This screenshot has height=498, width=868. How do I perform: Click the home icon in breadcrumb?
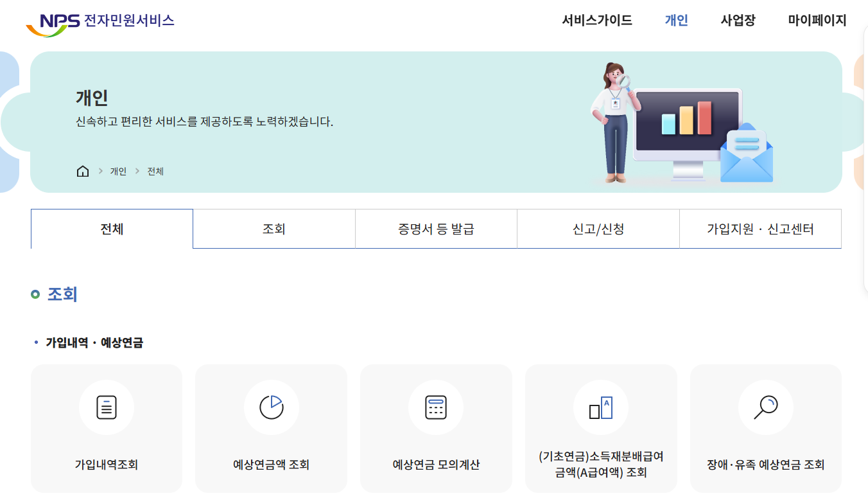(x=83, y=171)
